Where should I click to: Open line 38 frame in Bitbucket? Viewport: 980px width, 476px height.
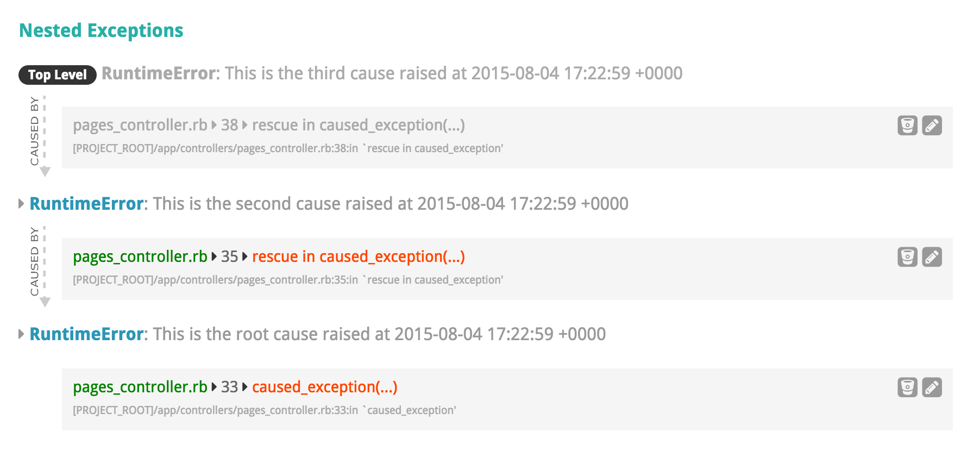[907, 126]
